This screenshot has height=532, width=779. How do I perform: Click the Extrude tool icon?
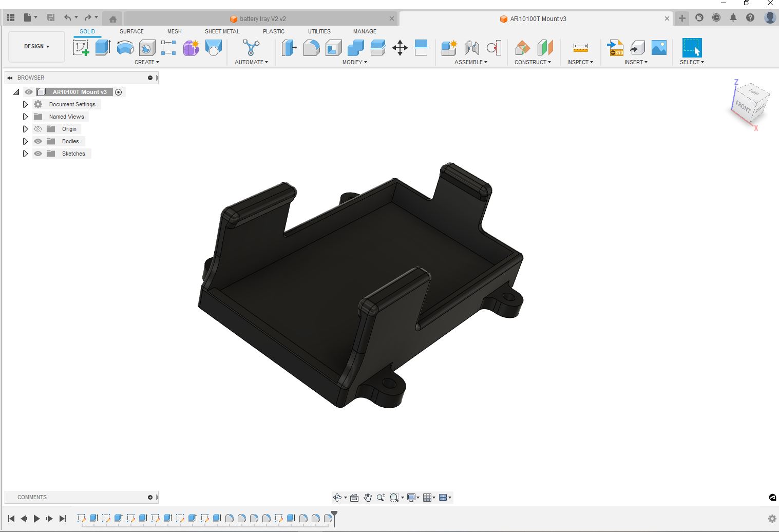tap(103, 48)
